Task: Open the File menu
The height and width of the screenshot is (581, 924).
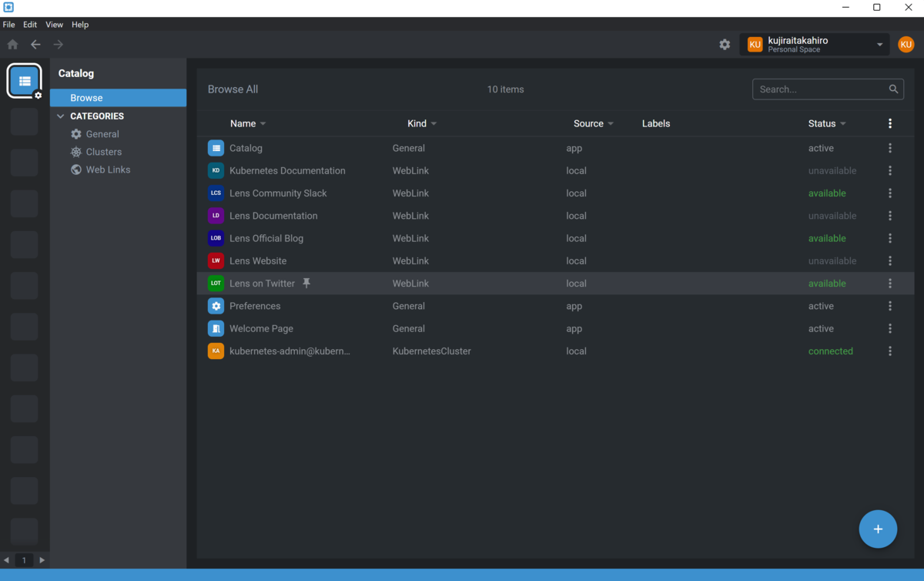Action: pyautogui.click(x=8, y=25)
